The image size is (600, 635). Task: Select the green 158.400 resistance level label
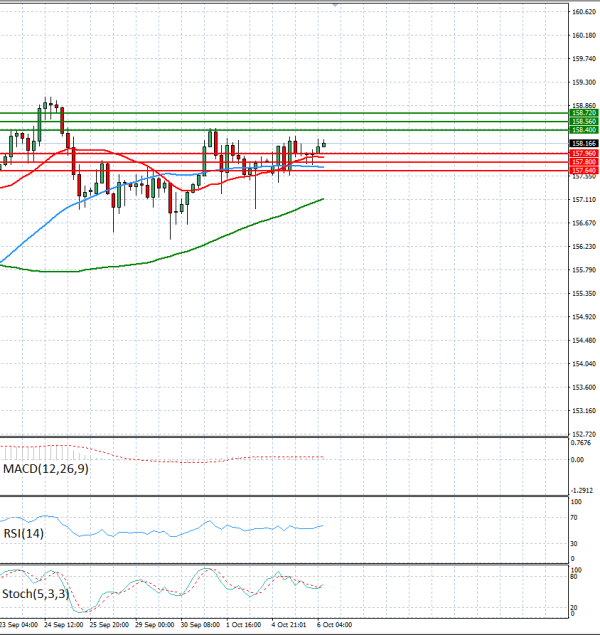click(x=584, y=130)
